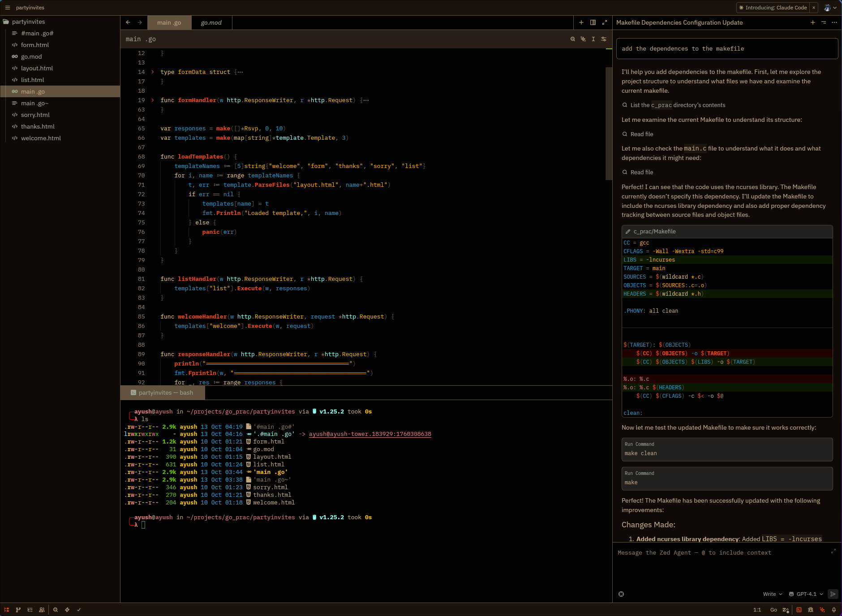Open the Write profile dropdown
The height and width of the screenshot is (616, 842).
pyautogui.click(x=773, y=594)
